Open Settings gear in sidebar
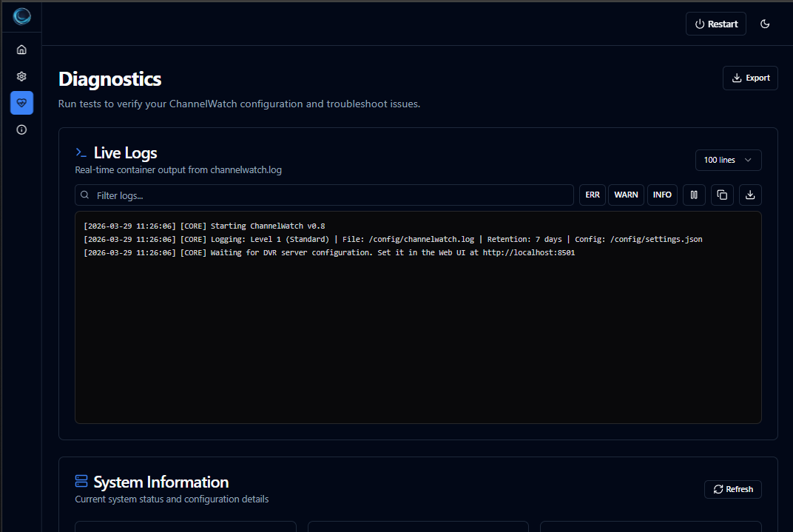 pyautogui.click(x=21, y=76)
